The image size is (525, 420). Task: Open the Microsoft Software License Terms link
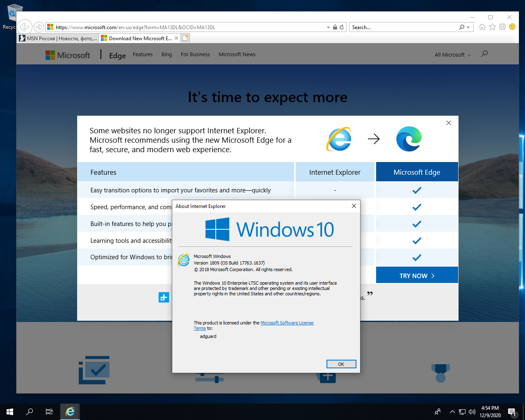pos(287,323)
